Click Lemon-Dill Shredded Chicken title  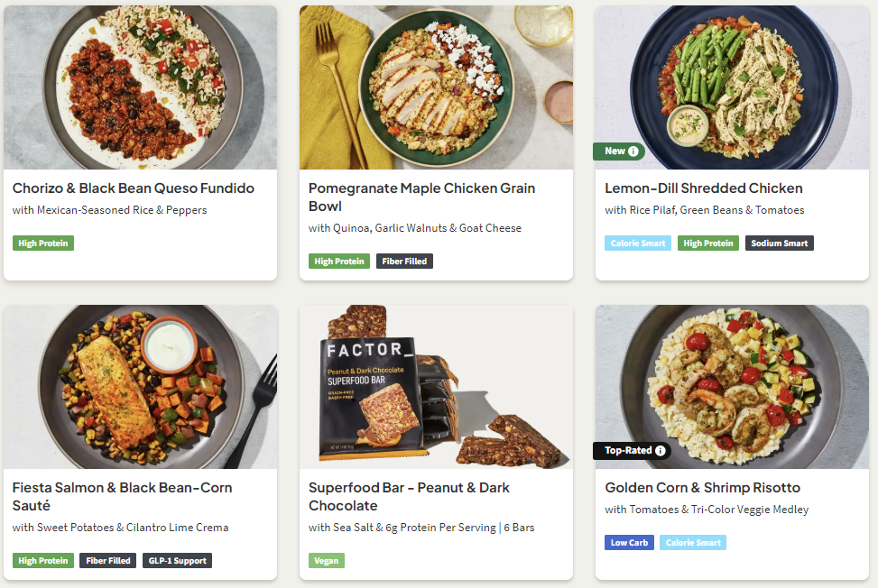point(704,188)
